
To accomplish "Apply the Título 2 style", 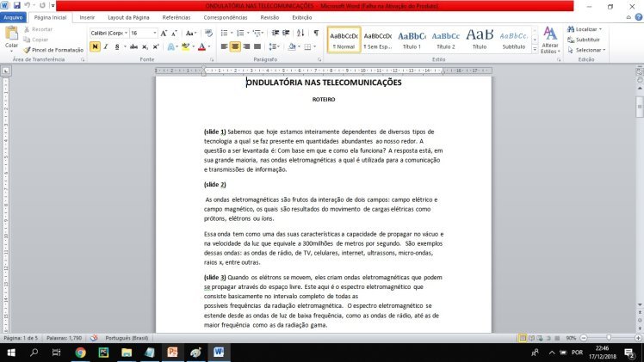I will pyautogui.click(x=446, y=40).
